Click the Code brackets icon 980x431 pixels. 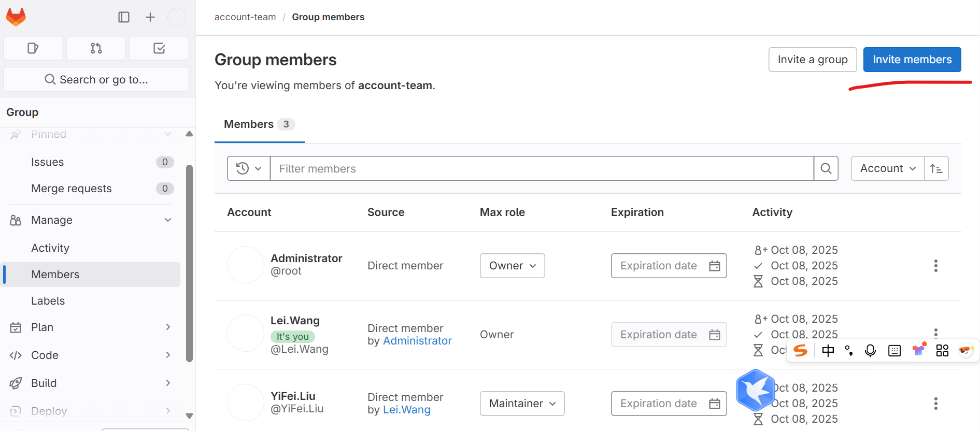point(16,355)
